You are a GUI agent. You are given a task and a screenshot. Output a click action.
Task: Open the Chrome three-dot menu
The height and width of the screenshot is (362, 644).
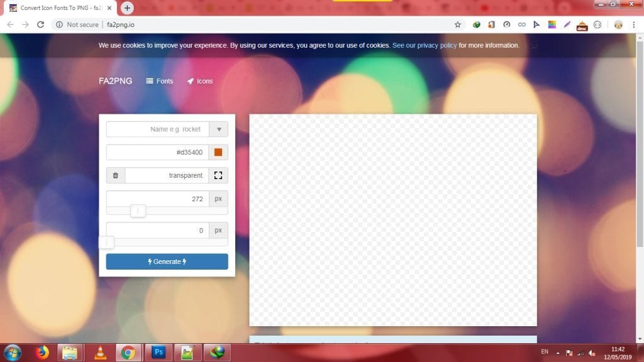tap(634, 25)
